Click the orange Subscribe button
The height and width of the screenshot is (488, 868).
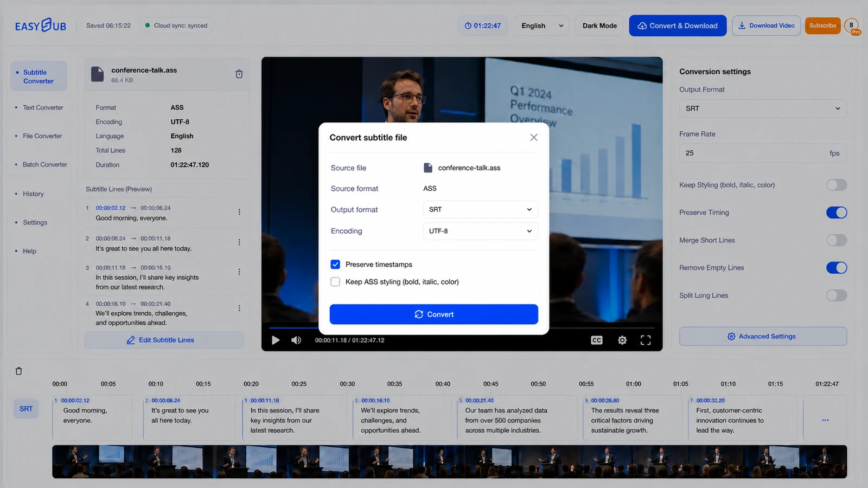pos(822,25)
